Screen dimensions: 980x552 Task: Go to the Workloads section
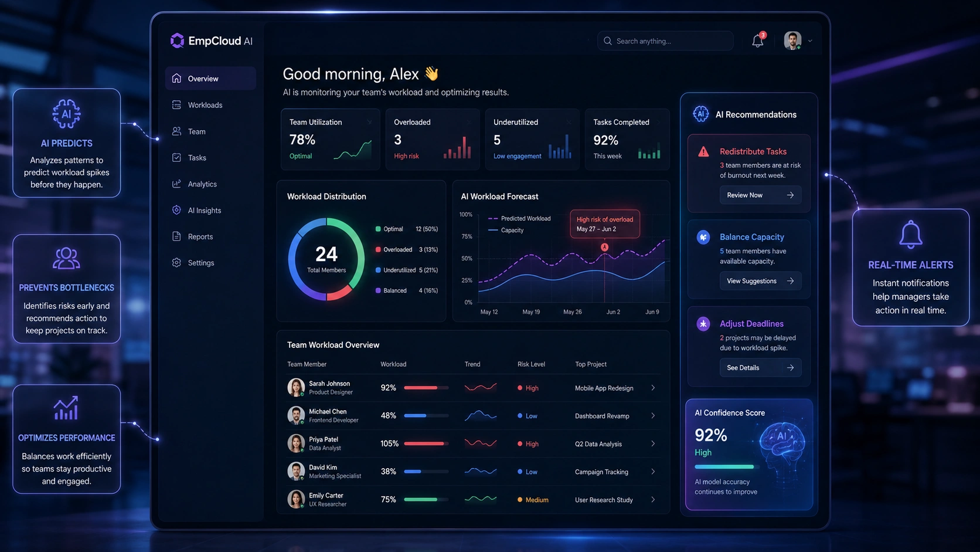click(210, 105)
